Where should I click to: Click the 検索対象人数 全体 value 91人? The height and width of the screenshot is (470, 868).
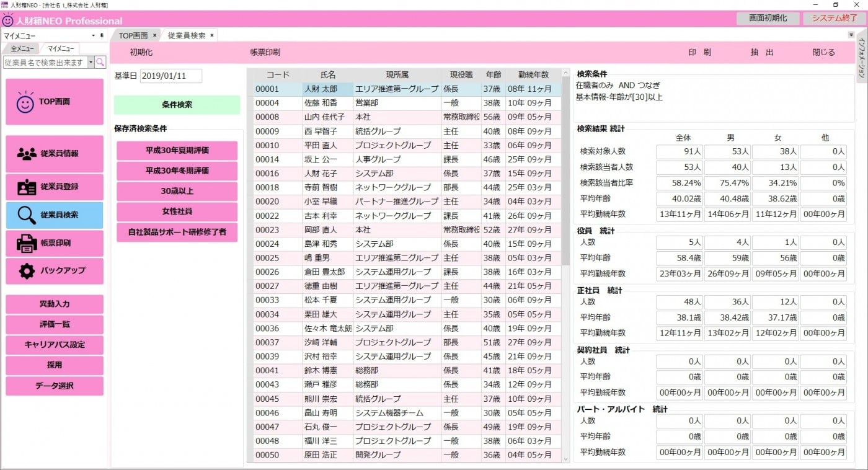click(680, 151)
